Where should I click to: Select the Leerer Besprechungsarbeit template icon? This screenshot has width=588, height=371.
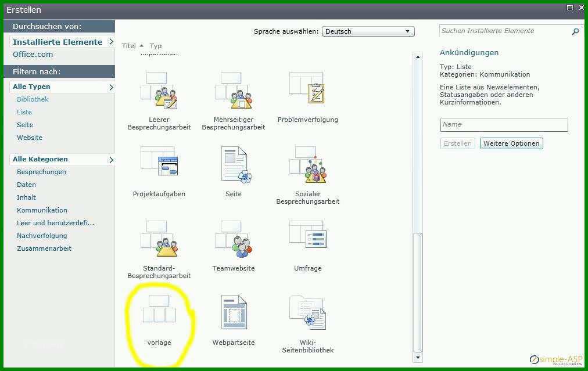tap(159, 91)
